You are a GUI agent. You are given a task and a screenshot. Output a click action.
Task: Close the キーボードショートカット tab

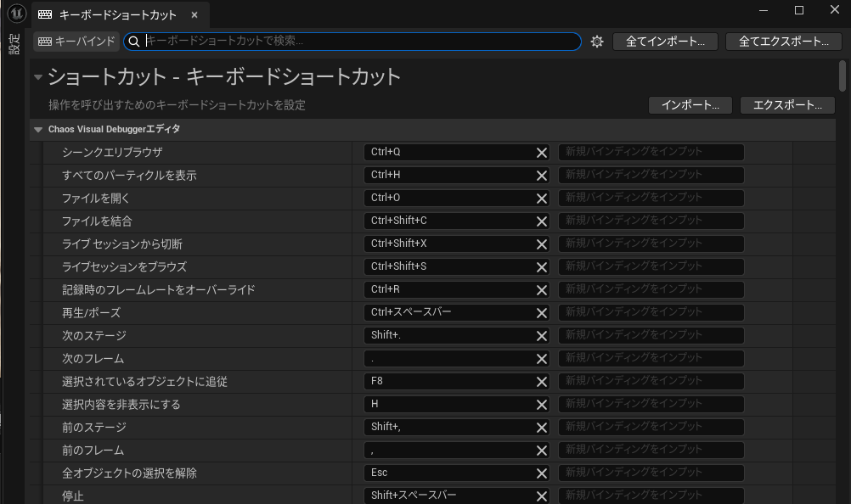click(194, 15)
